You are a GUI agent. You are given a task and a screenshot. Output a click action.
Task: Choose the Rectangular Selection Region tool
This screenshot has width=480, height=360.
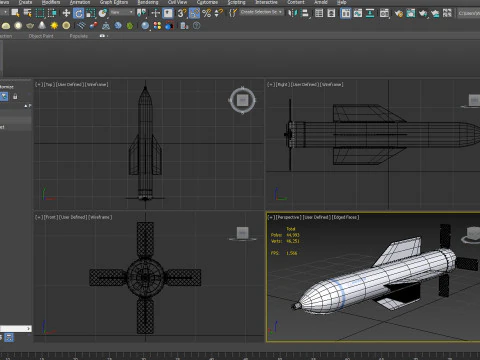point(40,13)
